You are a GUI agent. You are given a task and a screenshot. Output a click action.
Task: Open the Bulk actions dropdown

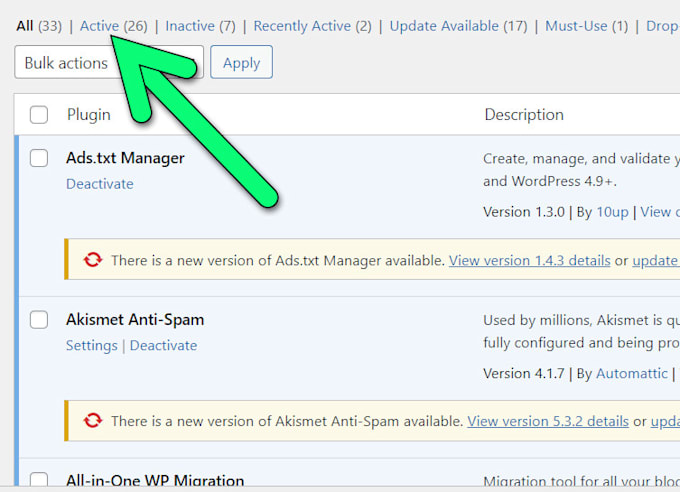109,62
